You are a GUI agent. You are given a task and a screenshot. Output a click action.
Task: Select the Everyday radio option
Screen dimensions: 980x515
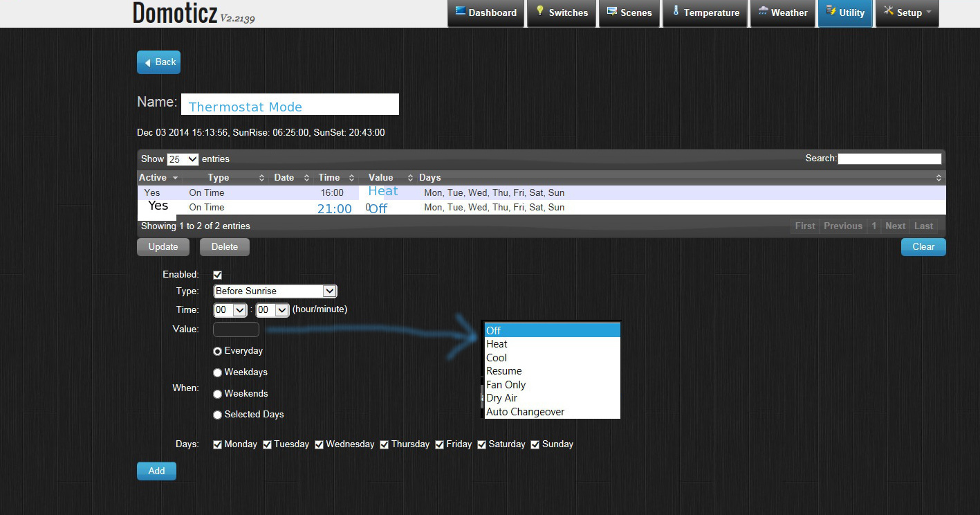[217, 352]
